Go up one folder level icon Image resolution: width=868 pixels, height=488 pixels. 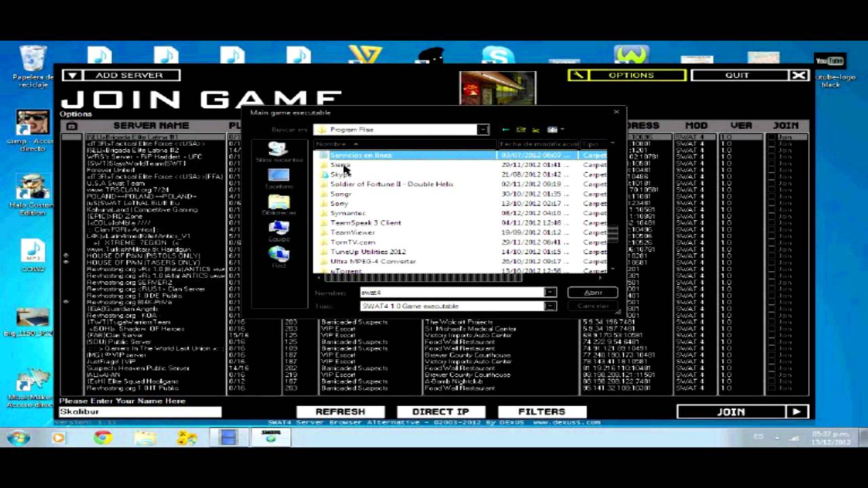click(521, 129)
